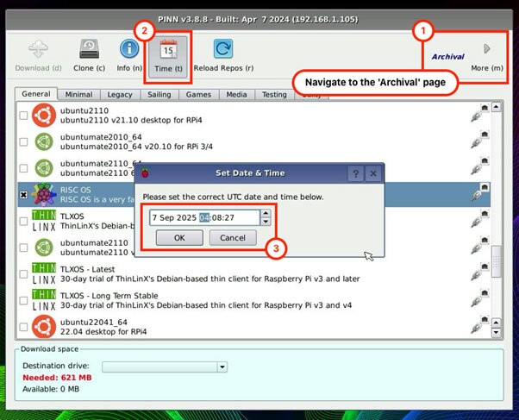The height and width of the screenshot is (420, 519).
Task: Check the ubuntumate2010_64 checkbox
Action: pyautogui.click(x=23, y=142)
